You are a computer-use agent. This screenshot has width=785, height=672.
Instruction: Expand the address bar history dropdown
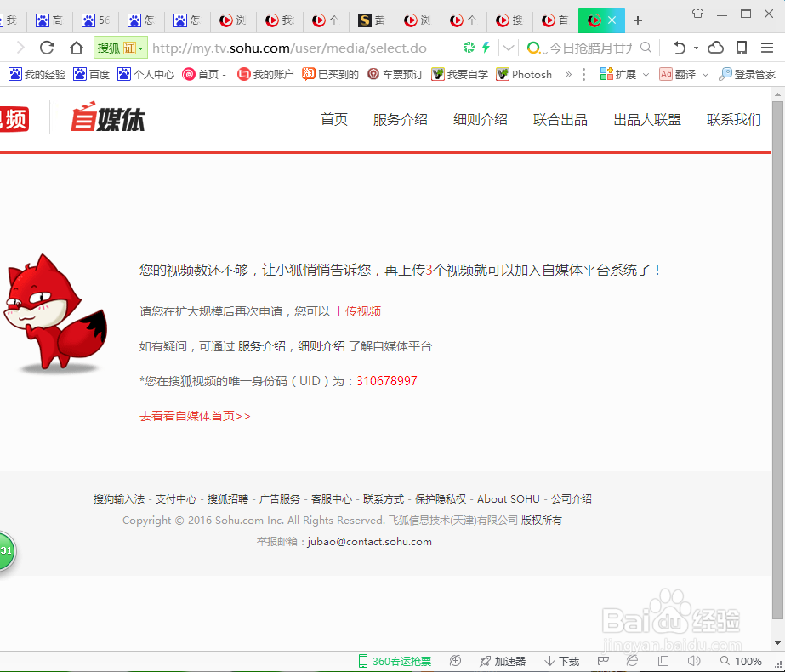(509, 48)
